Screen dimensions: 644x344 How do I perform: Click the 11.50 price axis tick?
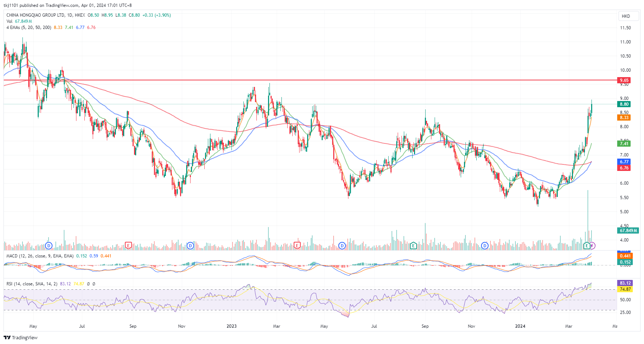coord(625,28)
